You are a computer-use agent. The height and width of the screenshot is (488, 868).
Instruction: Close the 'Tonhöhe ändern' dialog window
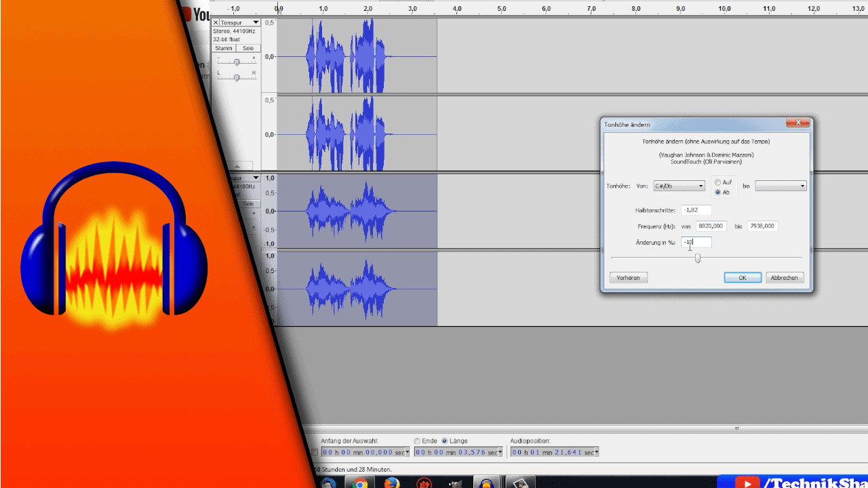pyautogui.click(x=798, y=123)
